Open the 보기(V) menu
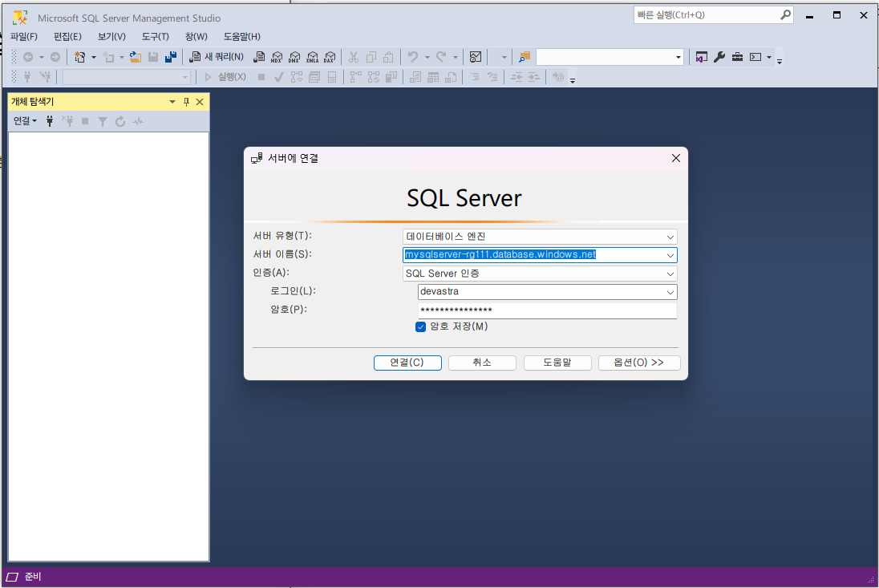The width and height of the screenshot is (879, 588). [x=111, y=37]
